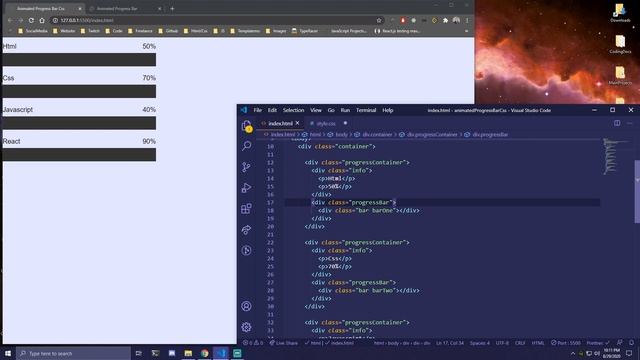Open the React.js testing bookmark
Screen dimensions: 640x360
397,31
